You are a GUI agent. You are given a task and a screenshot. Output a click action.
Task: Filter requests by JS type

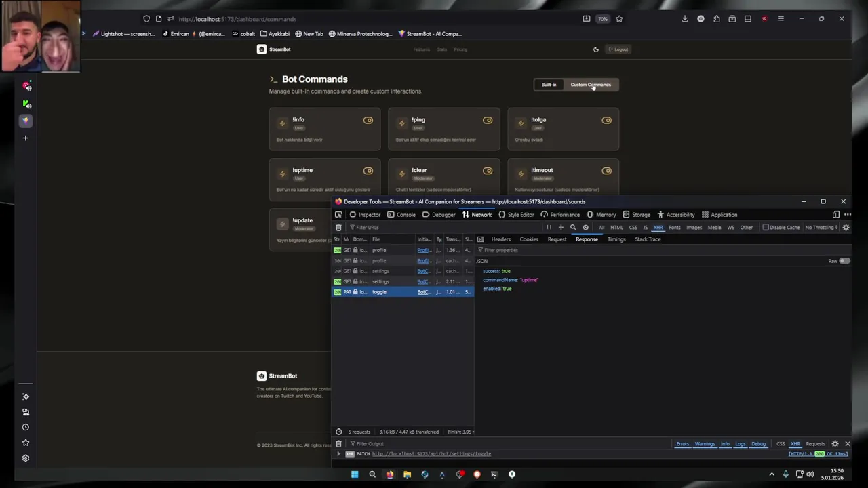click(645, 228)
